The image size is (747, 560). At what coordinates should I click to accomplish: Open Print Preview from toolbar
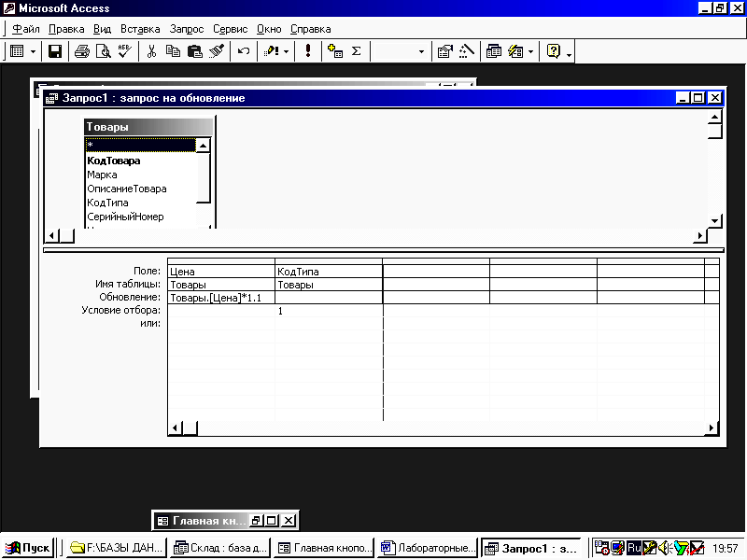click(x=104, y=51)
